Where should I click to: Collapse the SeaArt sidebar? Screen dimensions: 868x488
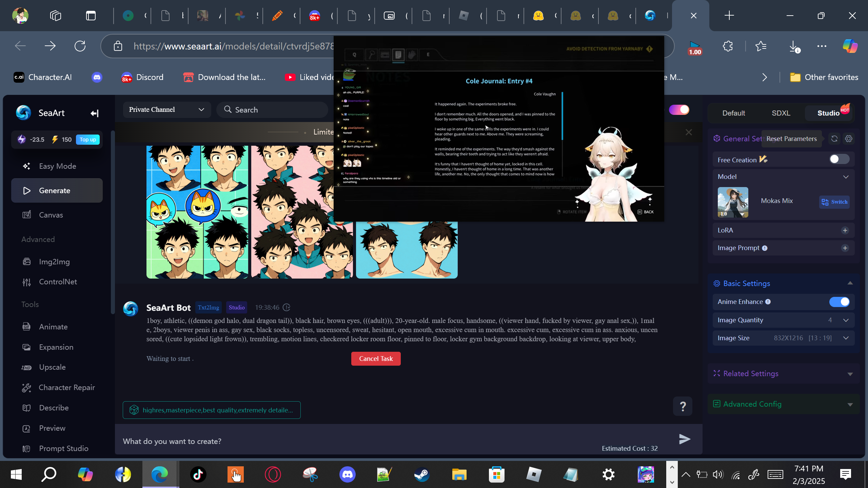pyautogui.click(x=95, y=113)
